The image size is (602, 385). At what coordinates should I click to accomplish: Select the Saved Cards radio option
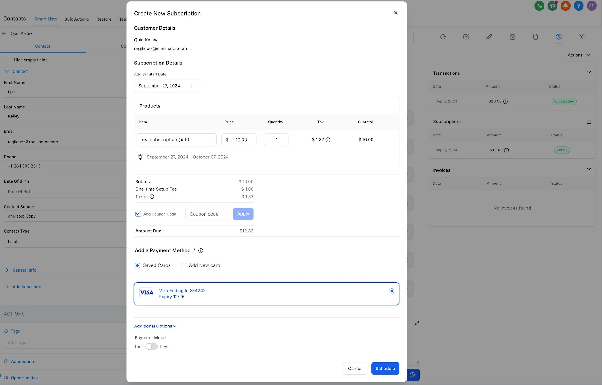137,265
